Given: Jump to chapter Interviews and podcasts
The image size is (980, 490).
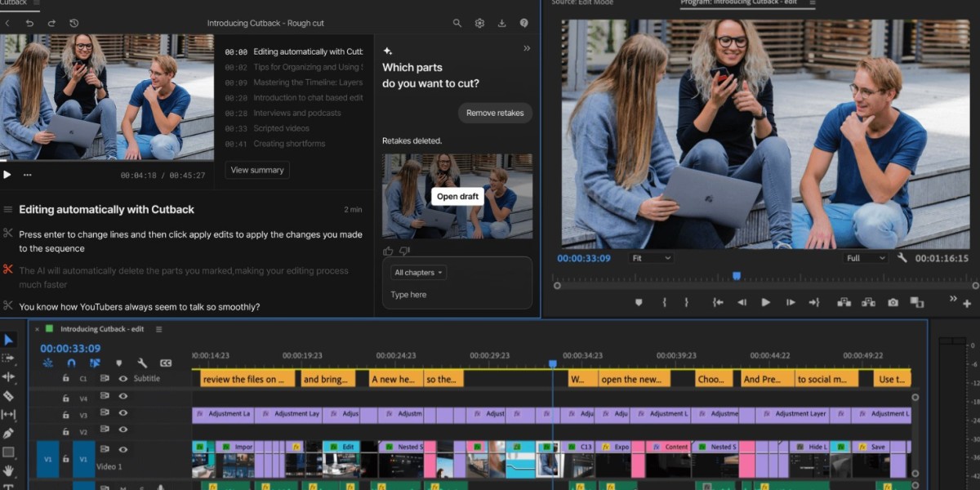Looking at the screenshot, I should coord(283,114).
